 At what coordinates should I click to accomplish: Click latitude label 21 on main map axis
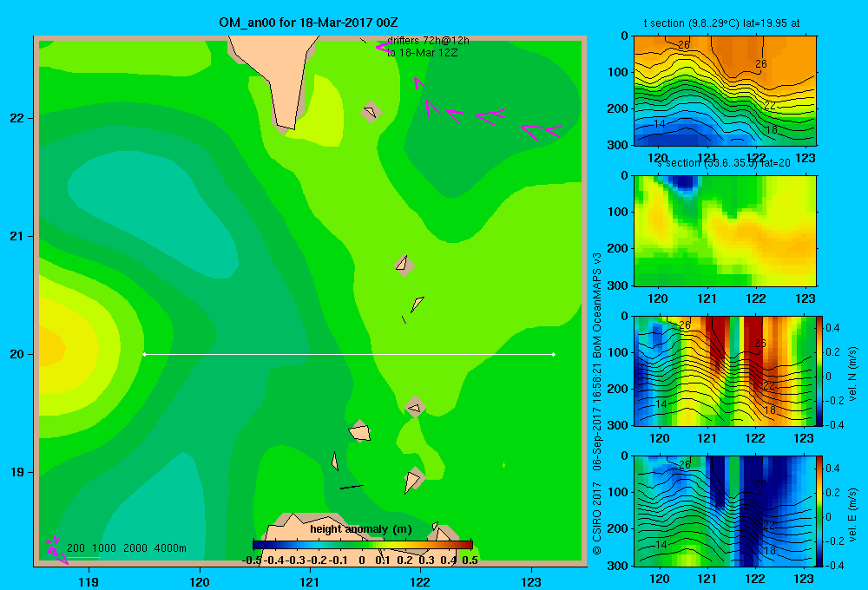pos(17,236)
